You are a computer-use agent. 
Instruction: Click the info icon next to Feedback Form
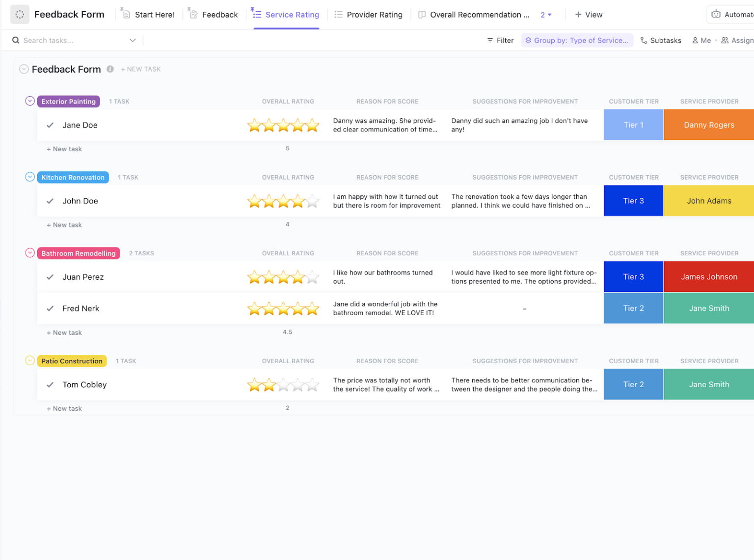coord(110,69)
